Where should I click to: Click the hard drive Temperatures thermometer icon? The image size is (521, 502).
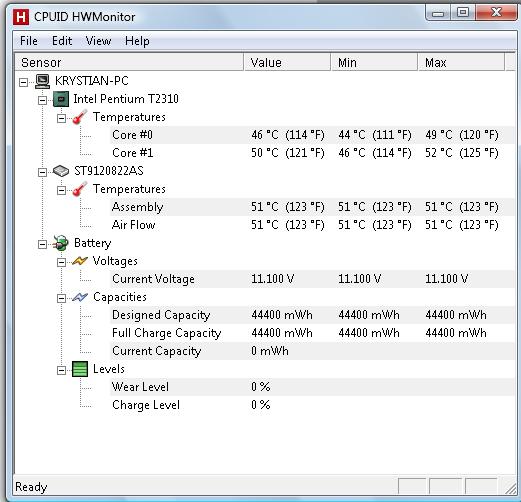[x=80, y=189]
